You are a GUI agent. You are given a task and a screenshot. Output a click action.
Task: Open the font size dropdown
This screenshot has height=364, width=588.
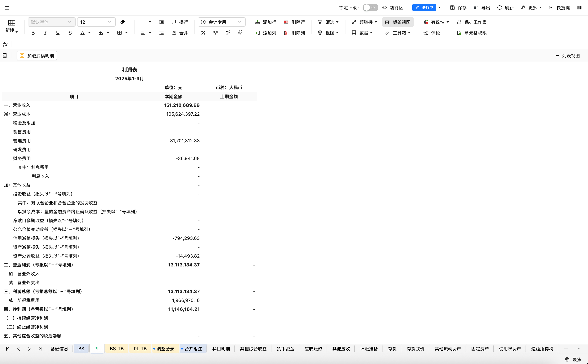pos(109,22)
